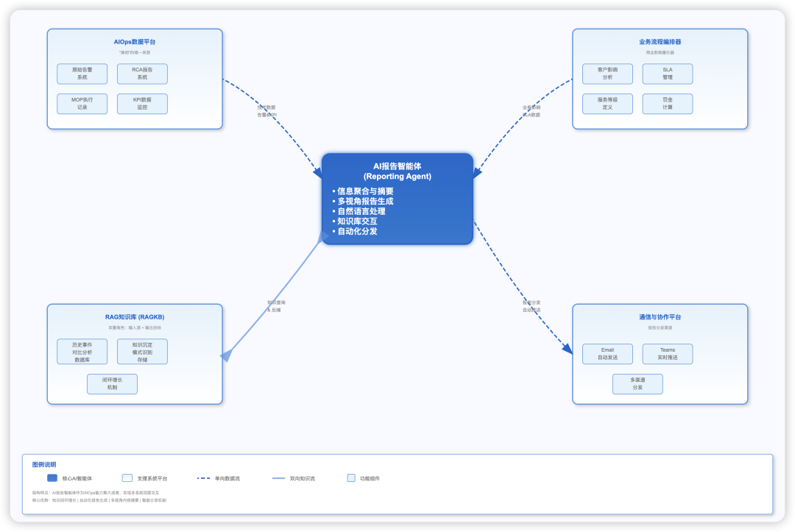This screenshot has width=795, height=532.
Task: Click the AIOps数据平台 title
Action: (x=135, y=42)
